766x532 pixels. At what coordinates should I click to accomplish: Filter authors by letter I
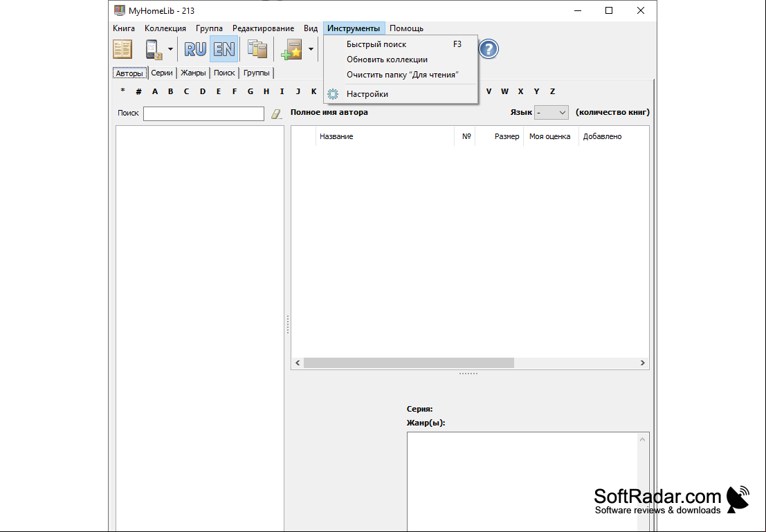pyautogui.click(x=282, y=91)
